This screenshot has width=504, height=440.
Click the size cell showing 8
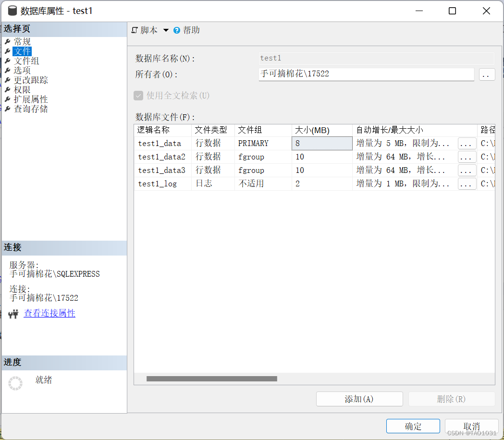click(322, 143)
